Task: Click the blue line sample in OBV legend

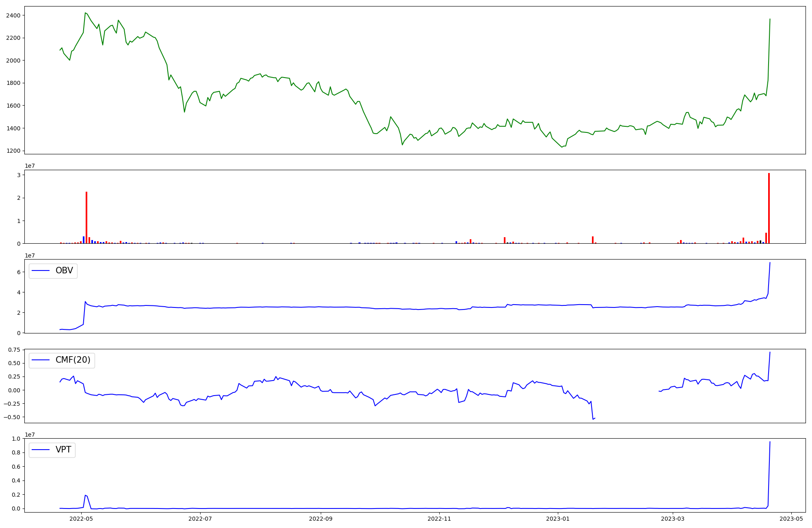Action: (41, 271)
